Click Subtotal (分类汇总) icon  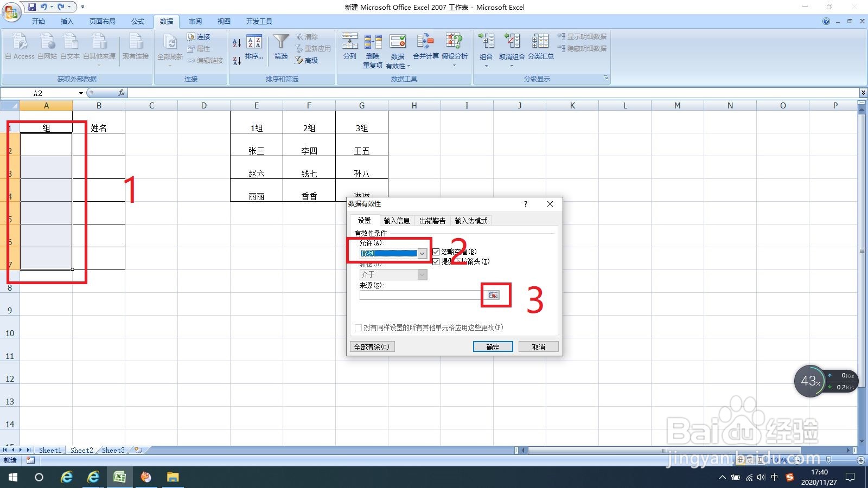coord(540,41)
